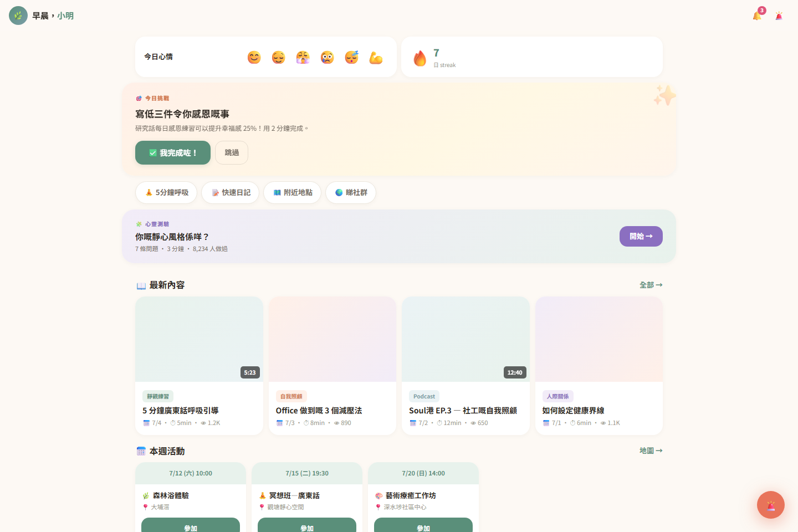Click the greeting name 小明
Screen dimensions: 798x532
(65, 16)
